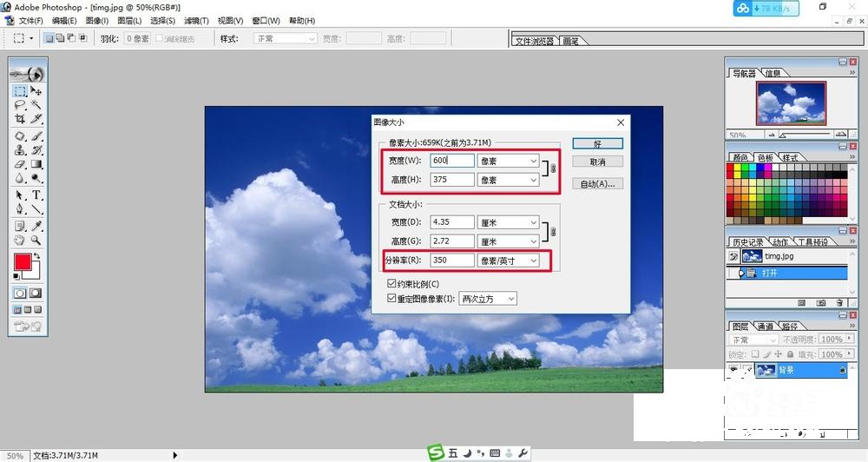Open the Image menu

[x=97, y=21]
